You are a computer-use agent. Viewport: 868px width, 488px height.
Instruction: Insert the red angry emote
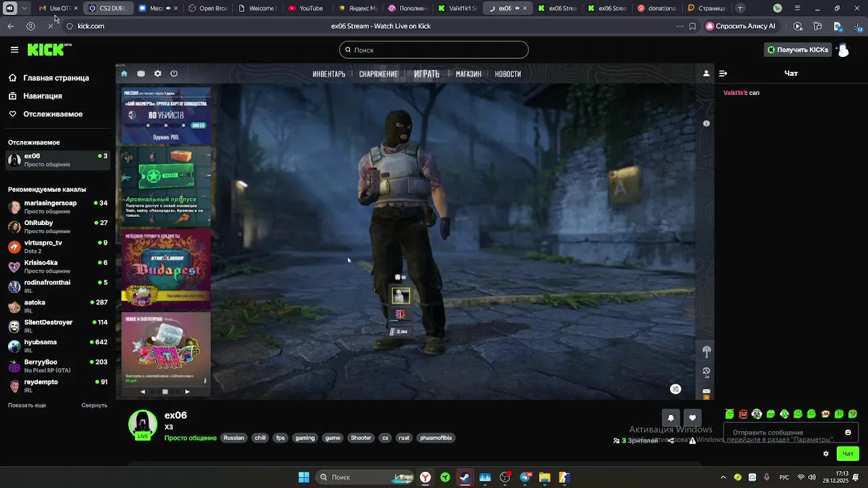(743, 414)
